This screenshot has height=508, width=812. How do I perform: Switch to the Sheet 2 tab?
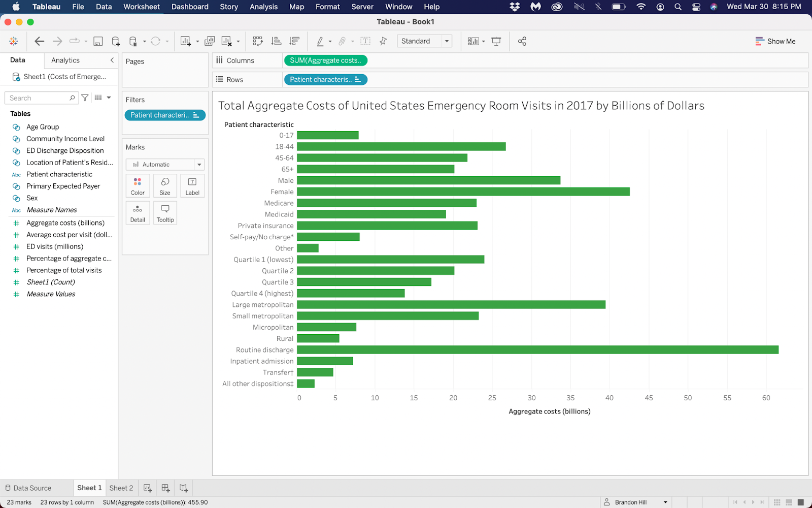tap(121, 488)
